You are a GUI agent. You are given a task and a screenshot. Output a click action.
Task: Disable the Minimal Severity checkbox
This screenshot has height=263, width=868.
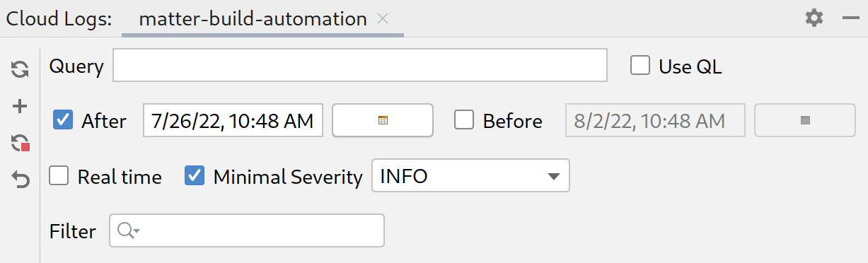(195, 176)
